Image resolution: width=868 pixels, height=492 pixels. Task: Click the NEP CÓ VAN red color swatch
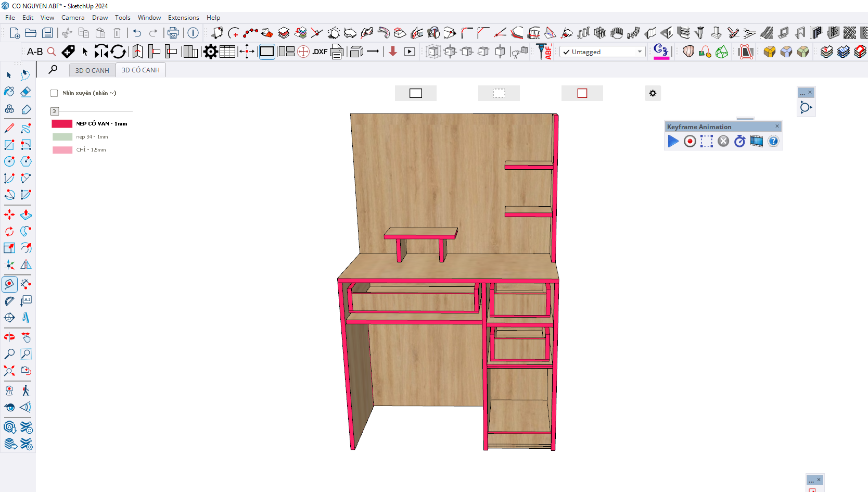click(62, 124)
